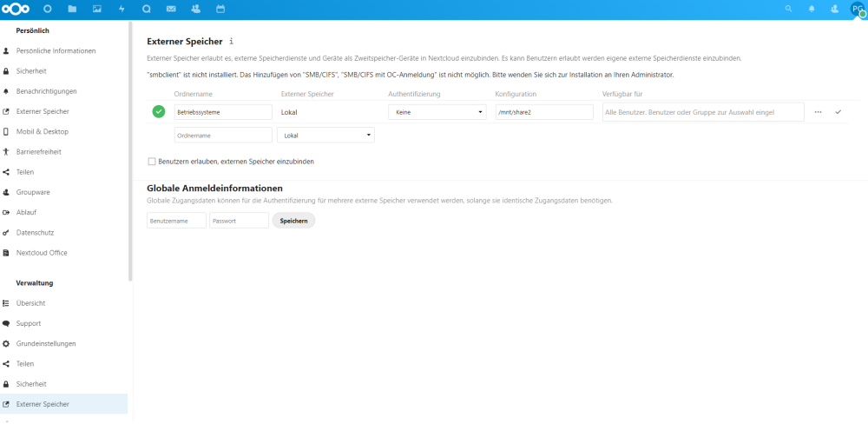Open the Files folder icon
The width and height of the screenshot is (868, 424).
pos(72,9)
